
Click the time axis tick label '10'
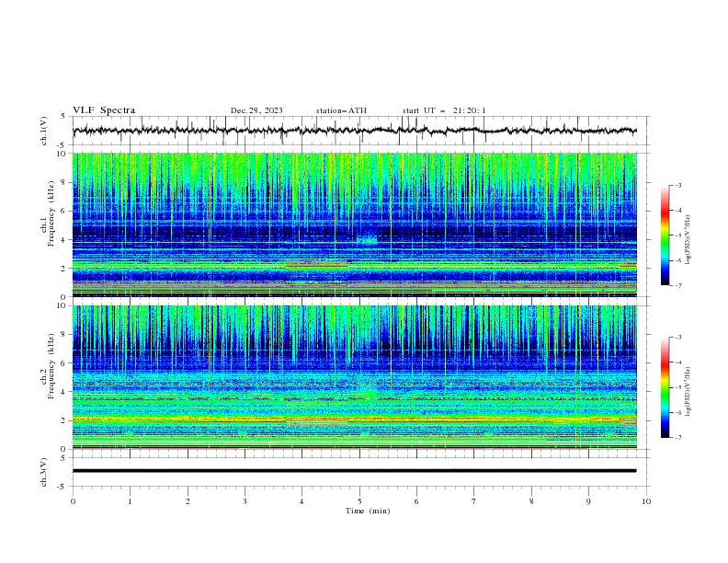pyautogui.click(x=646, y=501)
